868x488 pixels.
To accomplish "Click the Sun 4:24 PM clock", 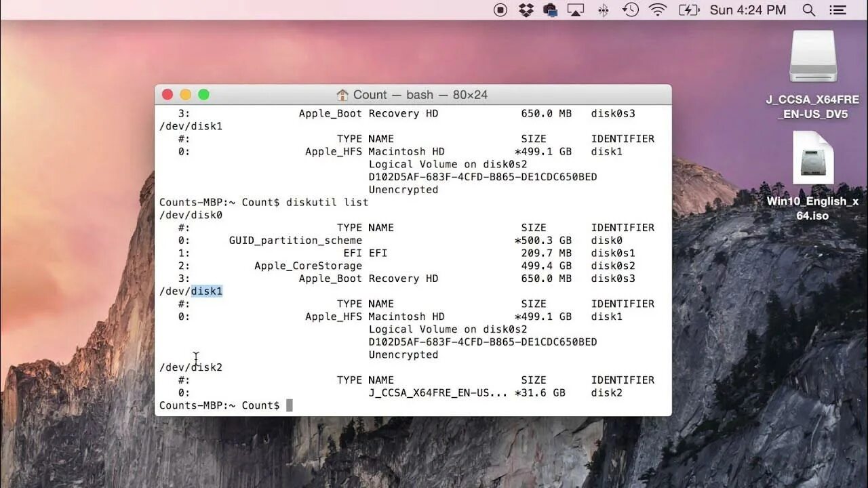I will click(748, 9).
